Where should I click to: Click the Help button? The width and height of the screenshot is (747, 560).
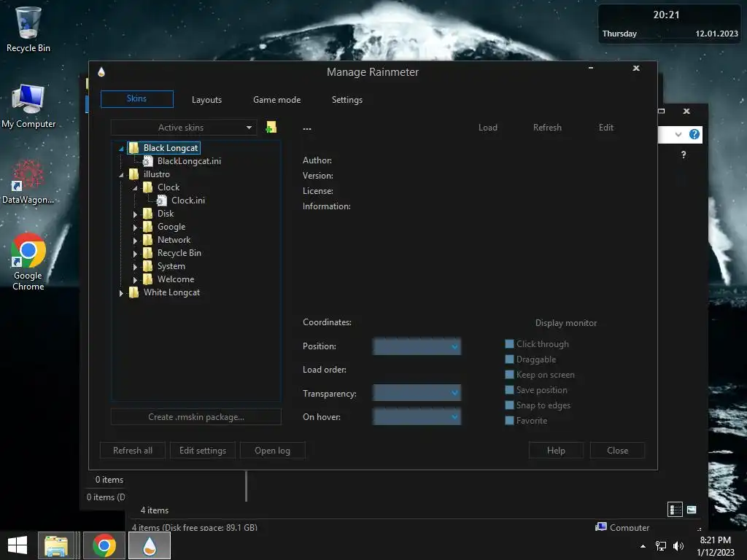point(556,451)
